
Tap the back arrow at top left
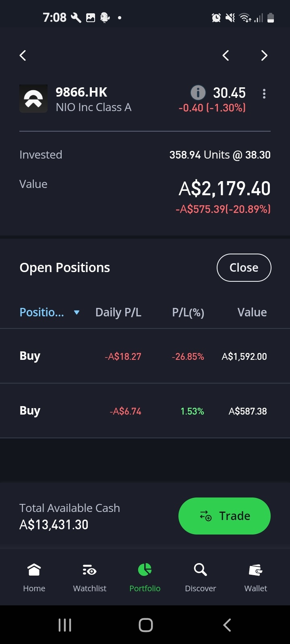(x=23, y=56)
